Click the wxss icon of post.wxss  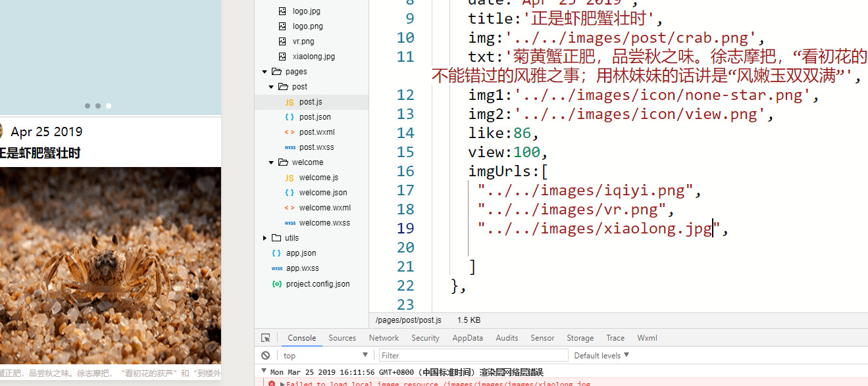289,147
